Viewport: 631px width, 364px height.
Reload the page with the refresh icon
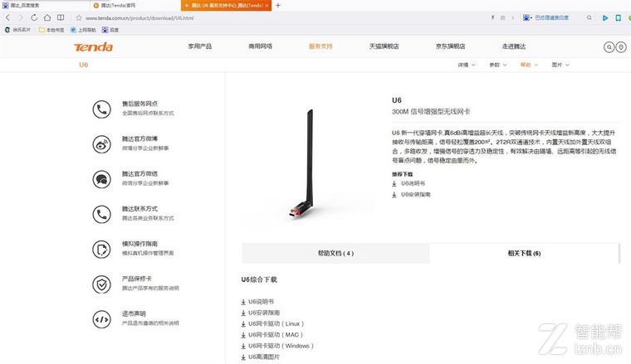coord(34,17)
